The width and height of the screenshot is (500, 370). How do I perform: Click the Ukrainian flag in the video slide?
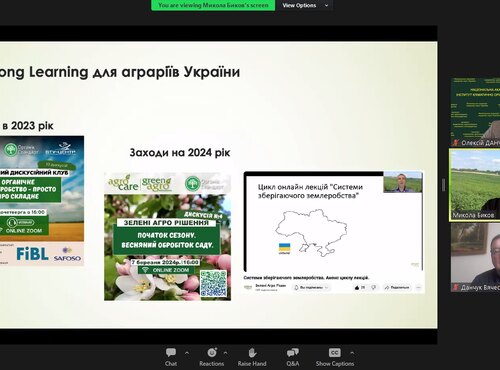coord(284,248)
